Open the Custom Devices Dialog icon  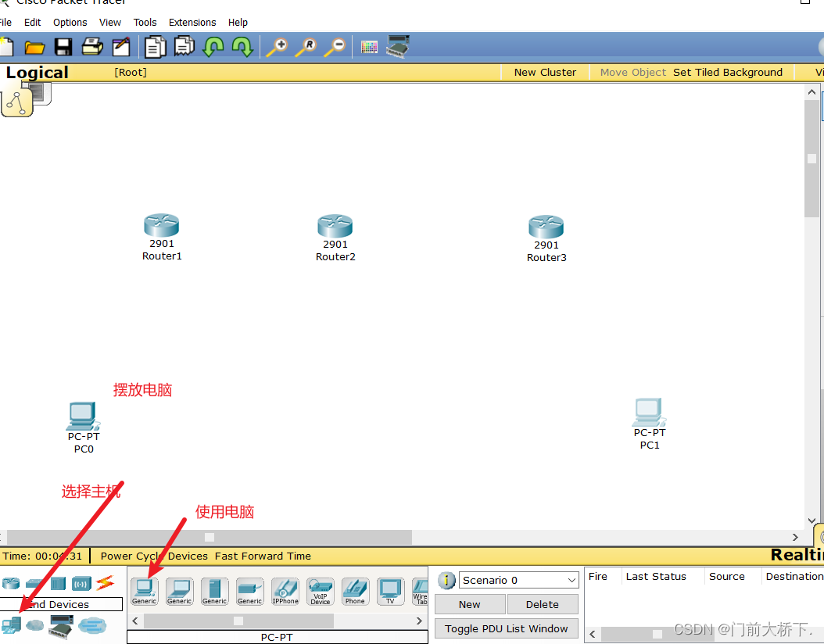[398, 46]
